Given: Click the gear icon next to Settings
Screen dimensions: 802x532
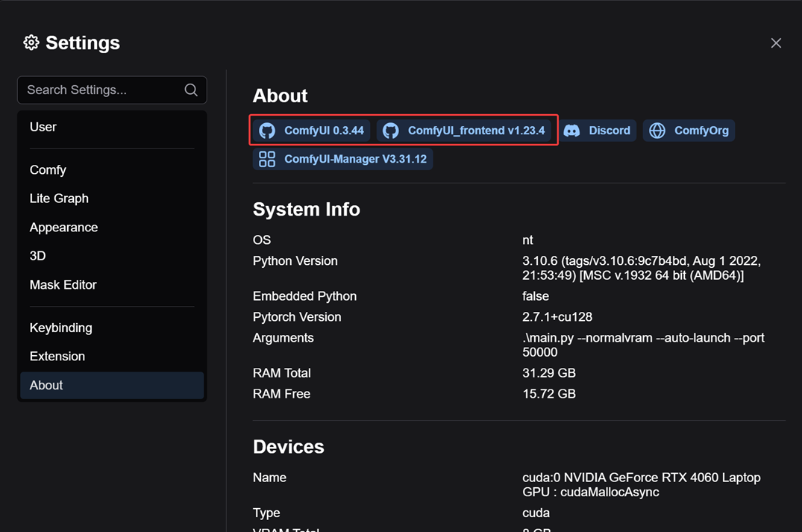Looking at the screenshot, I should click(x=31, y=43).
